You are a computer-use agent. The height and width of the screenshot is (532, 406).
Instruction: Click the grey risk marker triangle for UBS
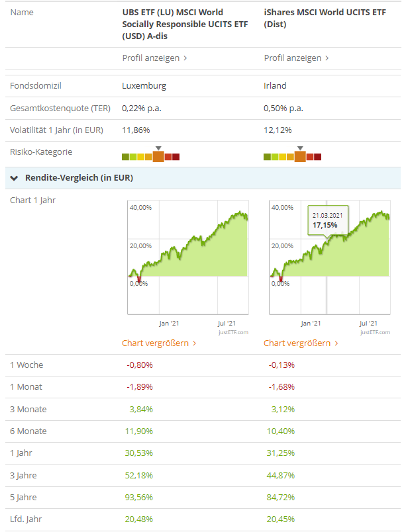pos(158,148)
